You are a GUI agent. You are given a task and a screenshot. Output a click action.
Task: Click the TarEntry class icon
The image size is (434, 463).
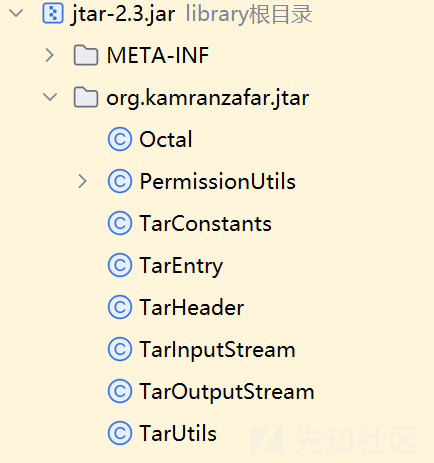coord(120,265)
